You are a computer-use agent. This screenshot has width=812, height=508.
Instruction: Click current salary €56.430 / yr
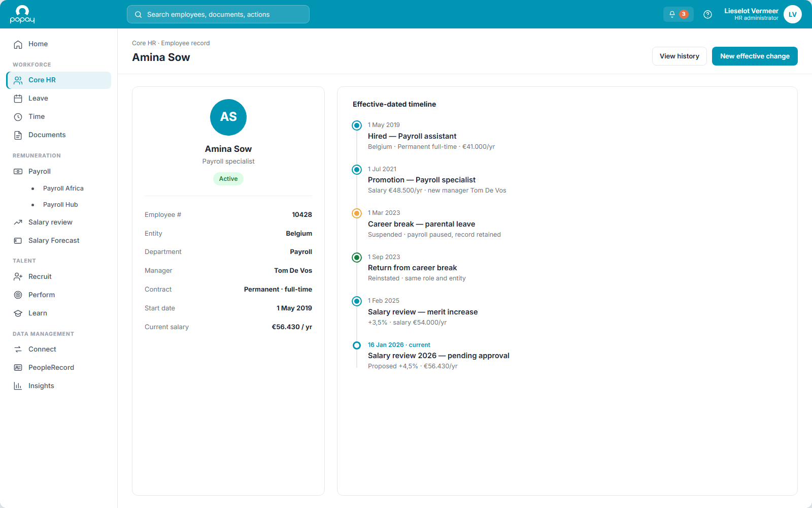point(292,327)
